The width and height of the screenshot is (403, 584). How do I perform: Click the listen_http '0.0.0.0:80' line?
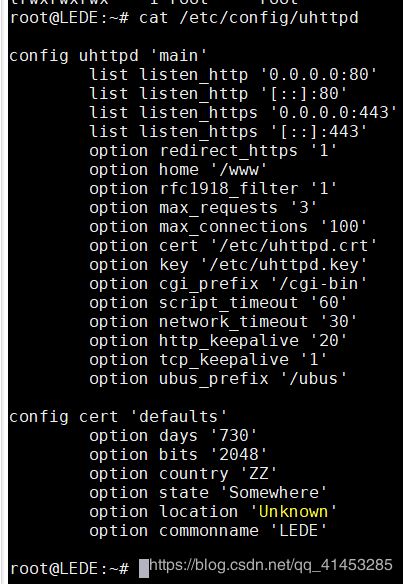click(233, 74)
